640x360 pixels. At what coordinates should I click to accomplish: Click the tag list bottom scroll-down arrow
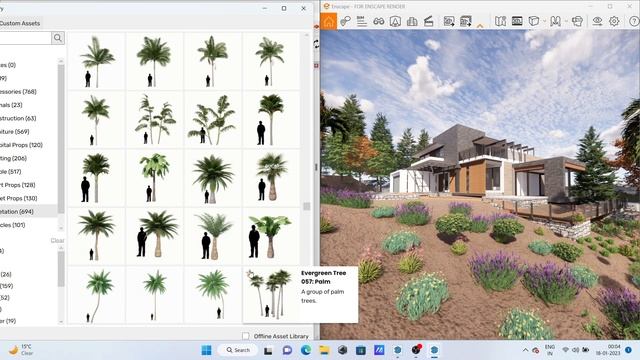point(61,322)
